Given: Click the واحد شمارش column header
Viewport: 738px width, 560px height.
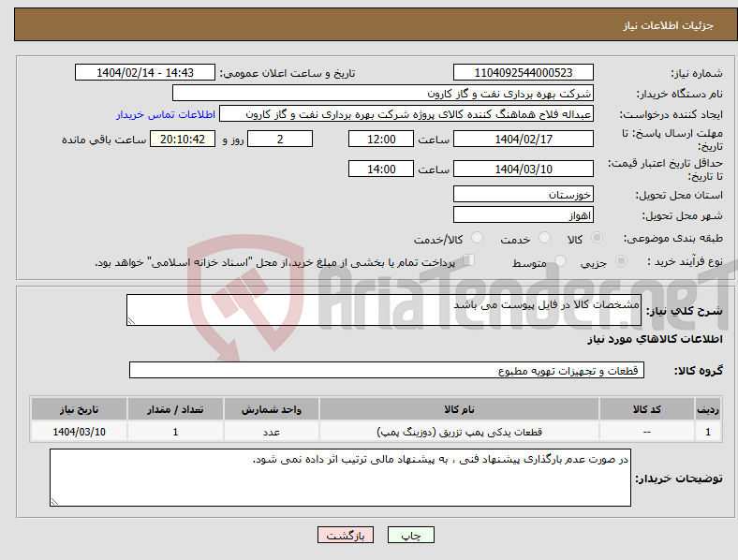Looking at the screenshot, I should pos(272,409).
